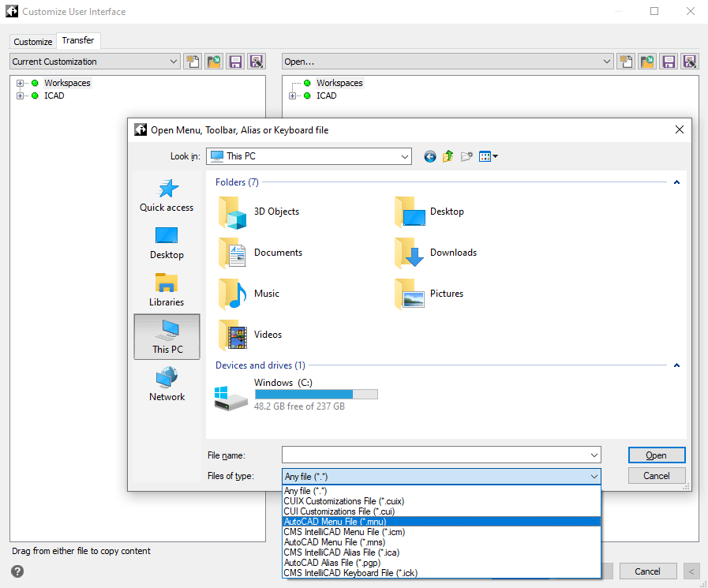Click new customization file icon in left pane
The image size is (708, 588).
click(x=193, y=62)
